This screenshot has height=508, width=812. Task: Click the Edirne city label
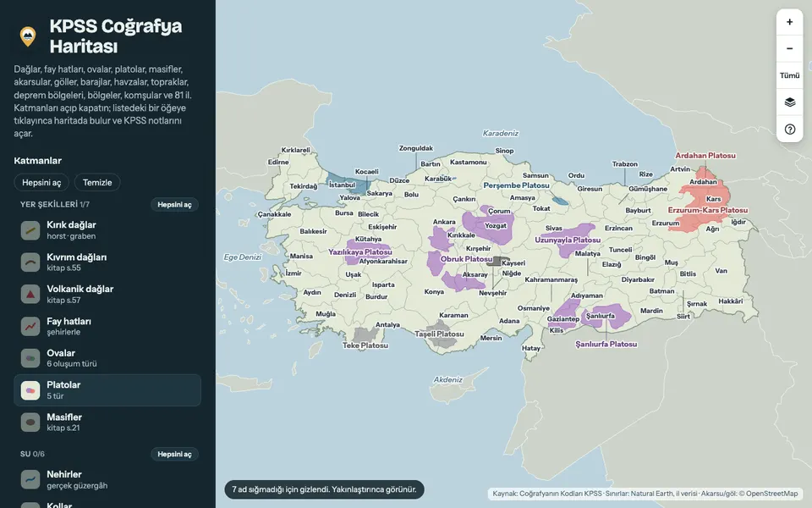point(278,163)
